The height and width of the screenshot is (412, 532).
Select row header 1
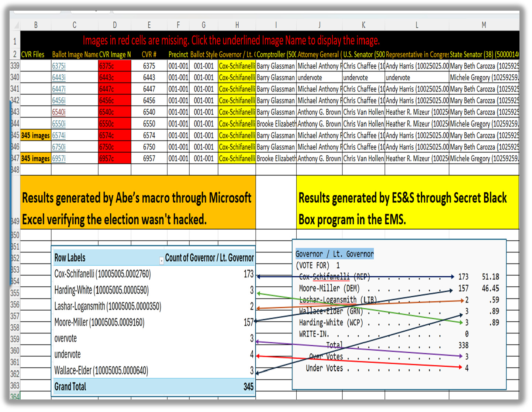pos(15,40)
